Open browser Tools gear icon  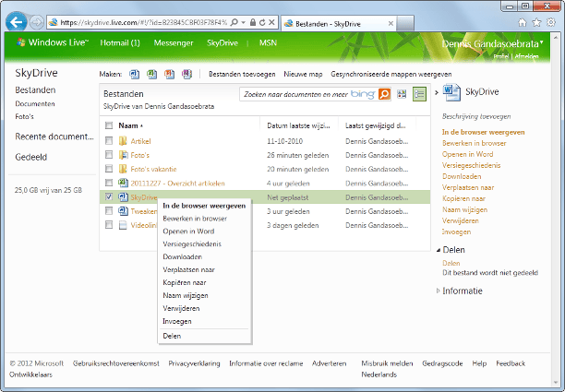551,23
